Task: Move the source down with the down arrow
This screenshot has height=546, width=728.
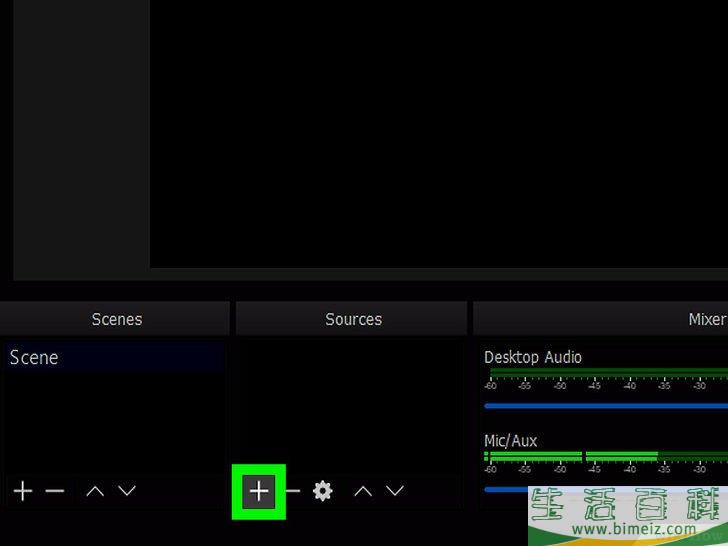Action: pyautogui.click(x=395, y=491)
